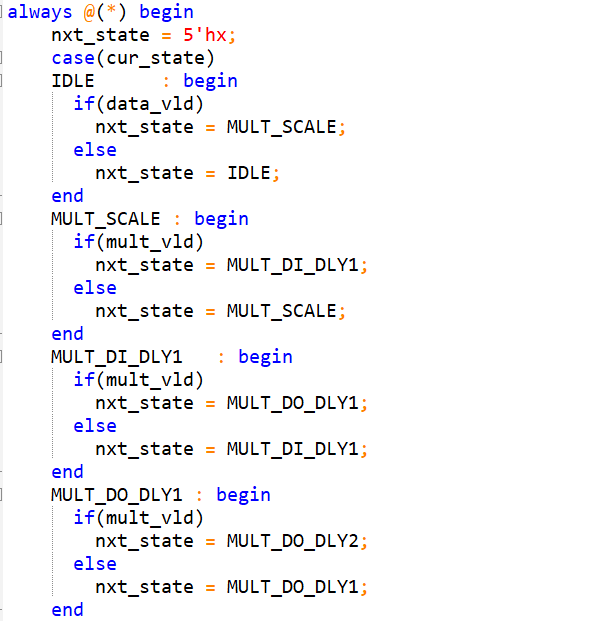Screen dimensions: 591x621
Task: Click nxt_state in the 5'hx default assignment
Action: [101, 36]
